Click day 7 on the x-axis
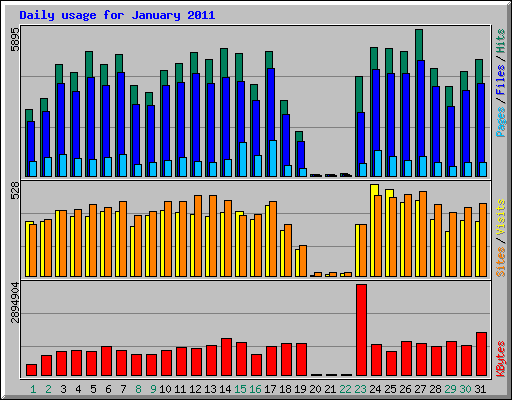Image resolution: width=512 pixels, height=400 pixels. coord(123,389)
